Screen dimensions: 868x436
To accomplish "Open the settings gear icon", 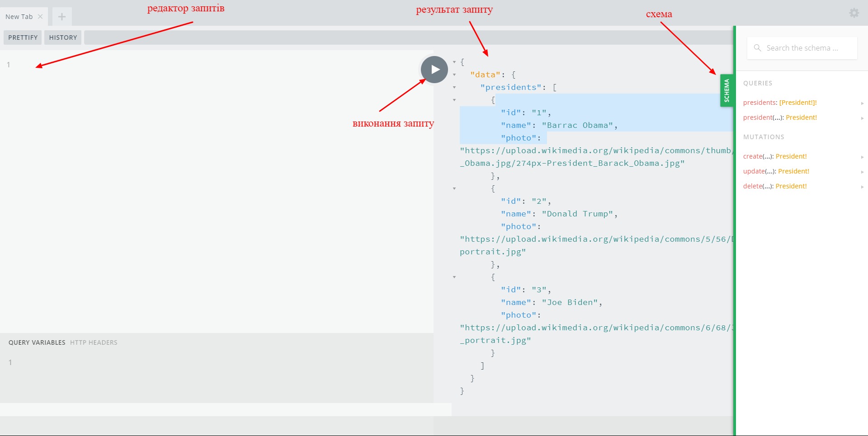I will (x=854, y=13).
